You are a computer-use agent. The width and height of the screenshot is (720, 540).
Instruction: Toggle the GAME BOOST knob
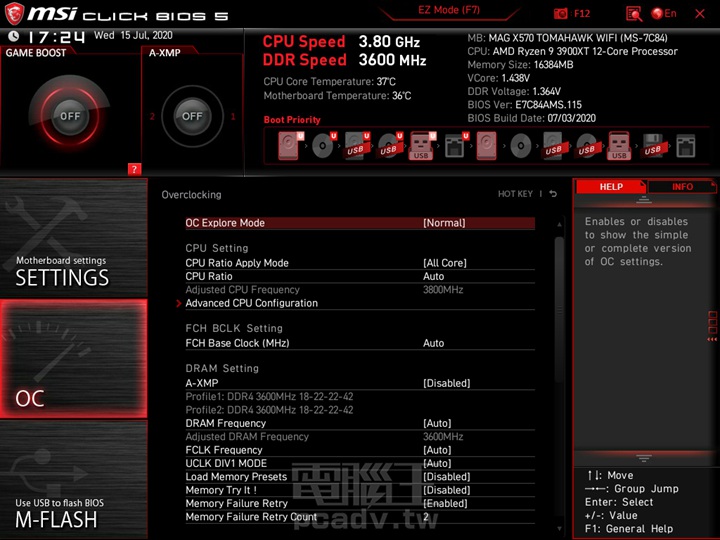(69, 116)
